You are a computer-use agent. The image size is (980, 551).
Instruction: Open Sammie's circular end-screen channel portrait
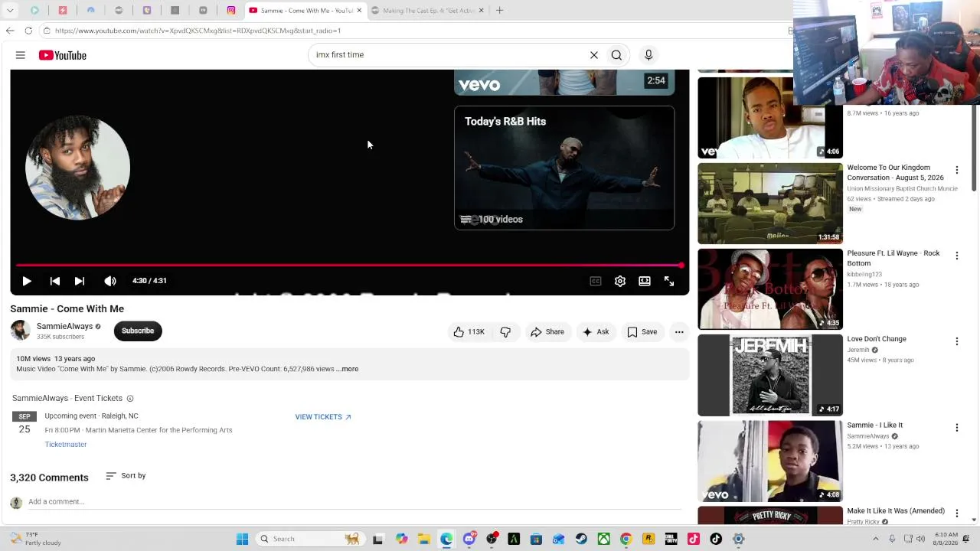[x=77, y=168]
